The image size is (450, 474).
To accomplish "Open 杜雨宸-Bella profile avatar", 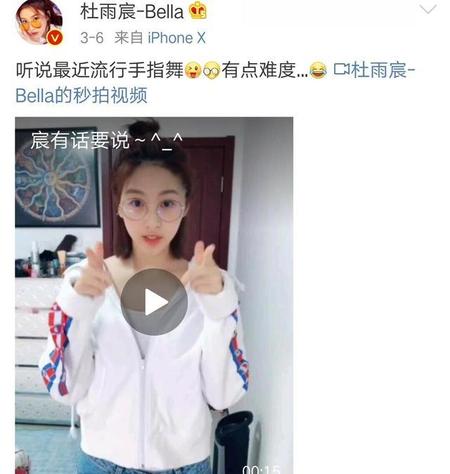I will coord(39,22).
